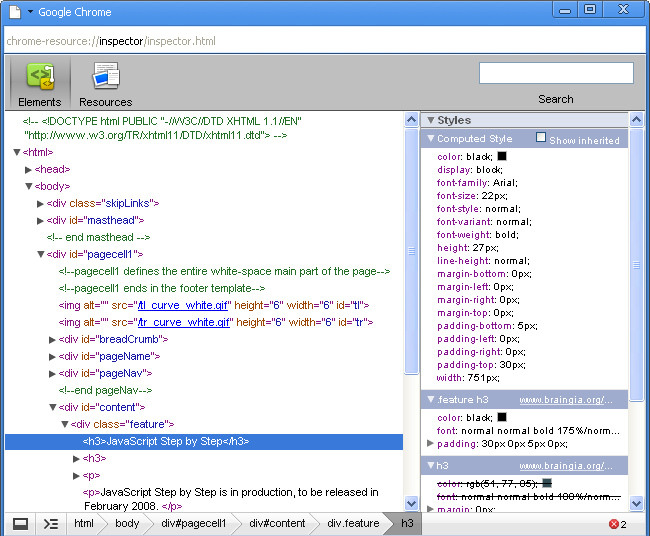Select end masthead comment line

[x=99, y=238]
